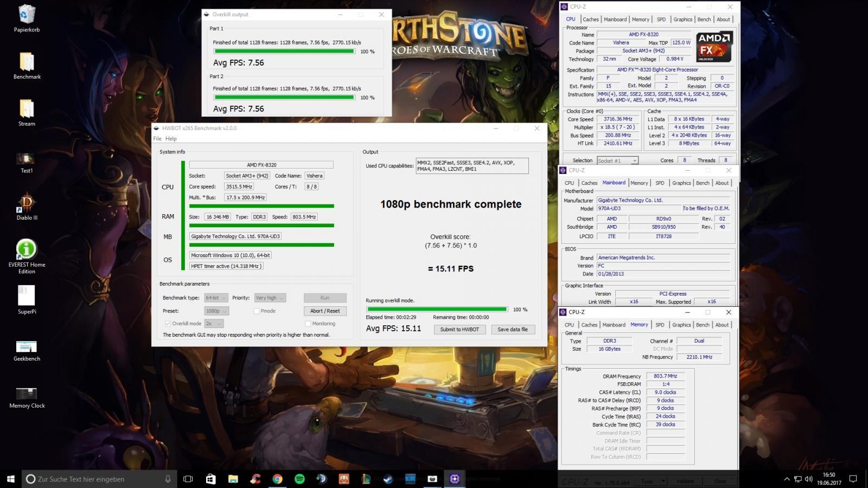This screenshot has height=488, width=868.
Task: Open the Help menu in HWBOT
Action: 171,139
